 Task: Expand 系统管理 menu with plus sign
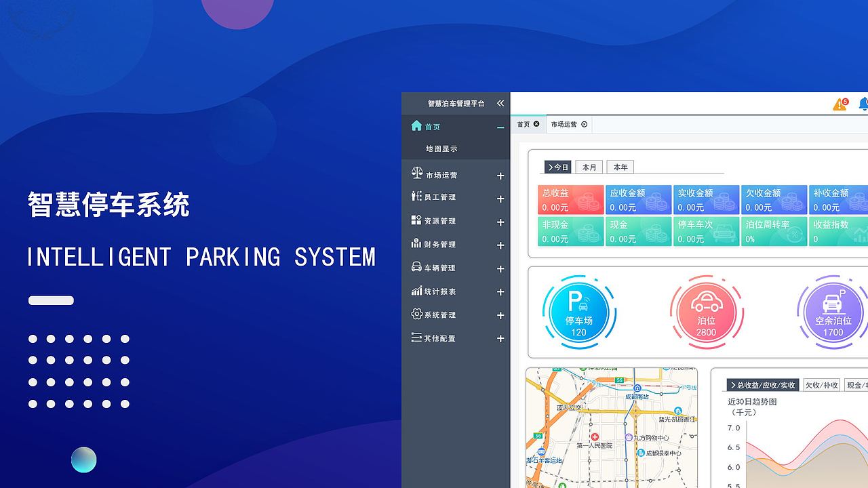pos(500,316)
